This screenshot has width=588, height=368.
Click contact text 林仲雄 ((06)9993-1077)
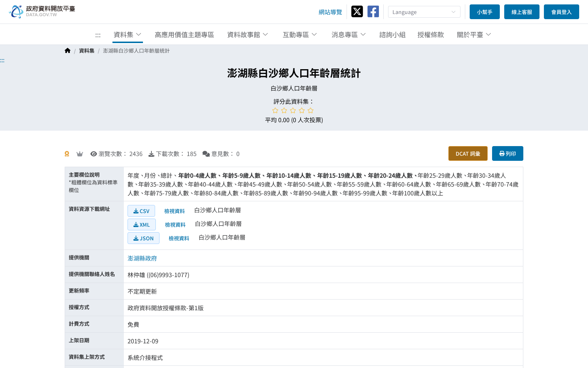(158, 275)
